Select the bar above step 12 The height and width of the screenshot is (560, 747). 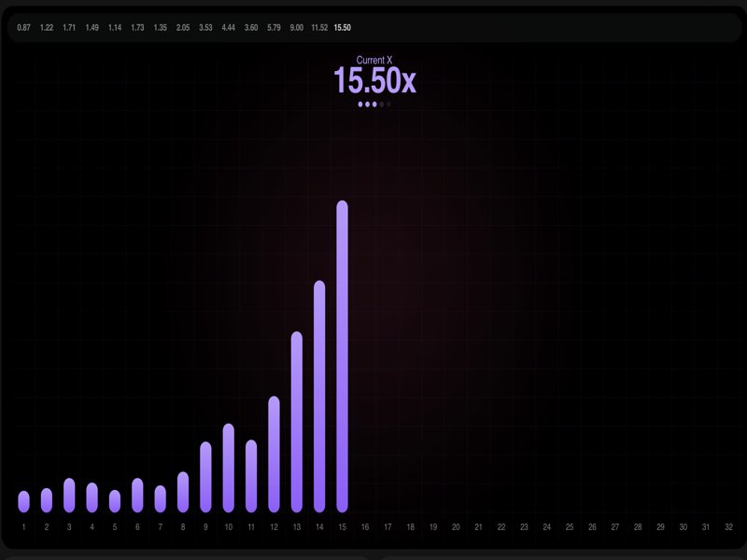pos(274,455)
